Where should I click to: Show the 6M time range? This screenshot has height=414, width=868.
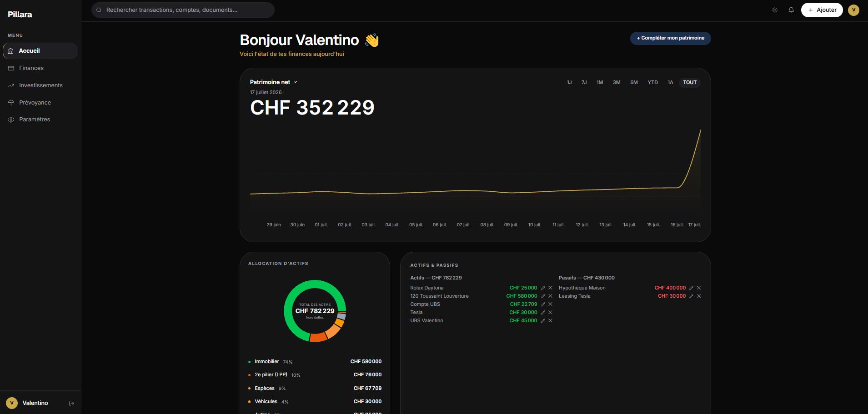634,83
